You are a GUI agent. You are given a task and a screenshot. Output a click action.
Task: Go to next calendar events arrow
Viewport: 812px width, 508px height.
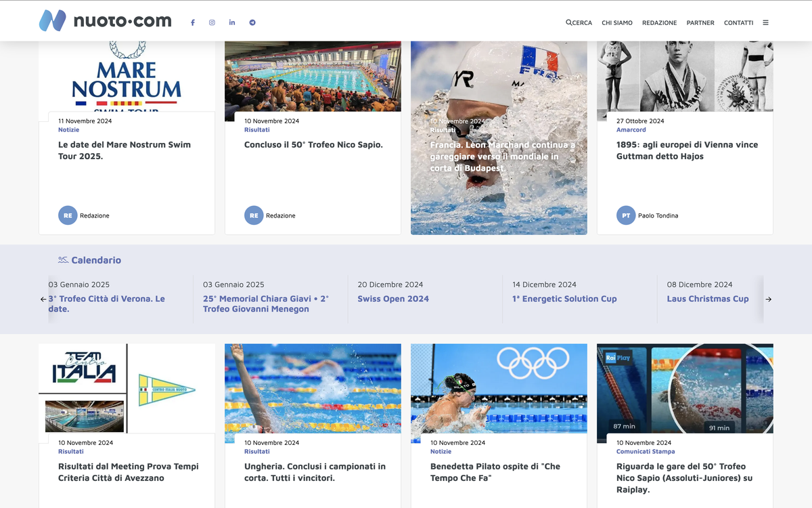[769, 299]
